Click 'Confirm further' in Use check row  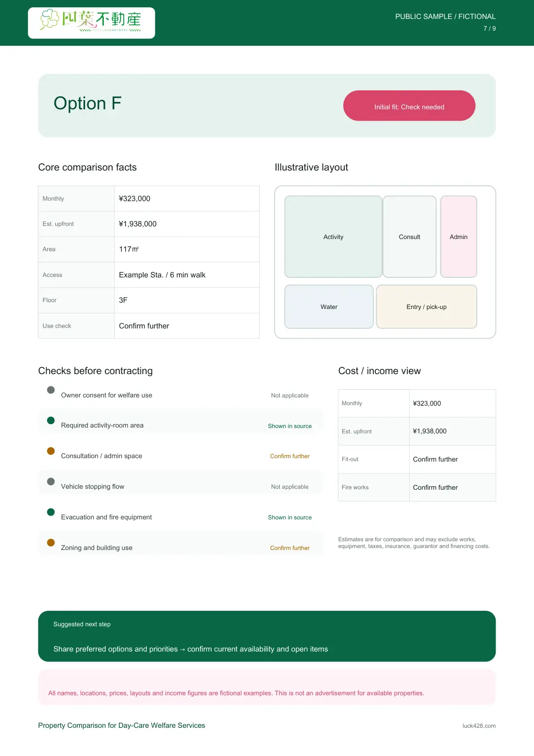click(144, 326)
